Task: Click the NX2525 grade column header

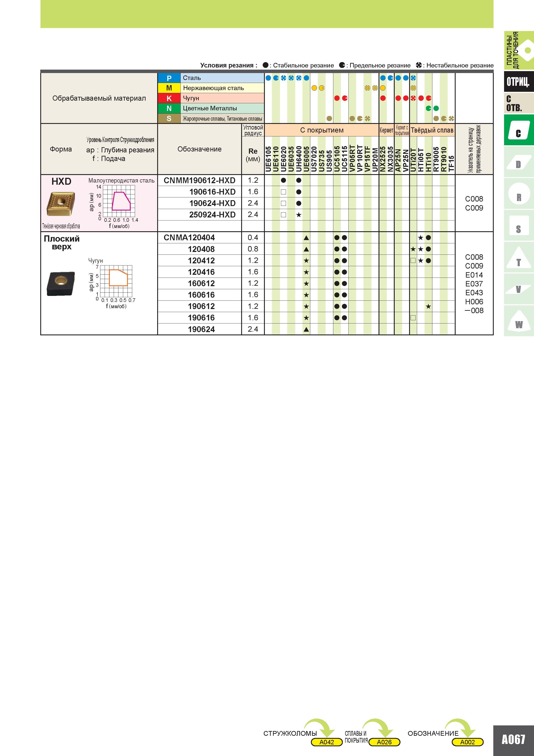Action: [x=383, y=159]
